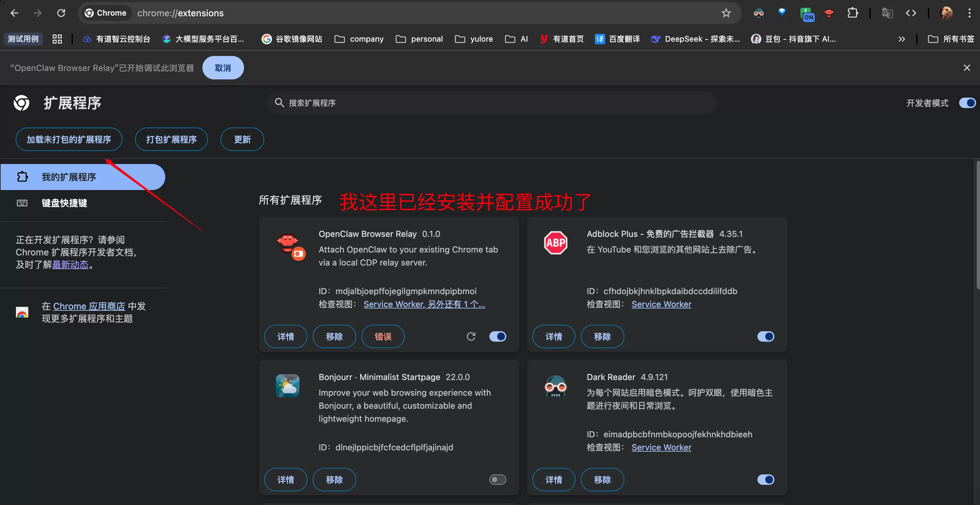Open Chrome's three-dot menu
The width and height of the screenshot is (980, 505).
[x=969, y=13]
